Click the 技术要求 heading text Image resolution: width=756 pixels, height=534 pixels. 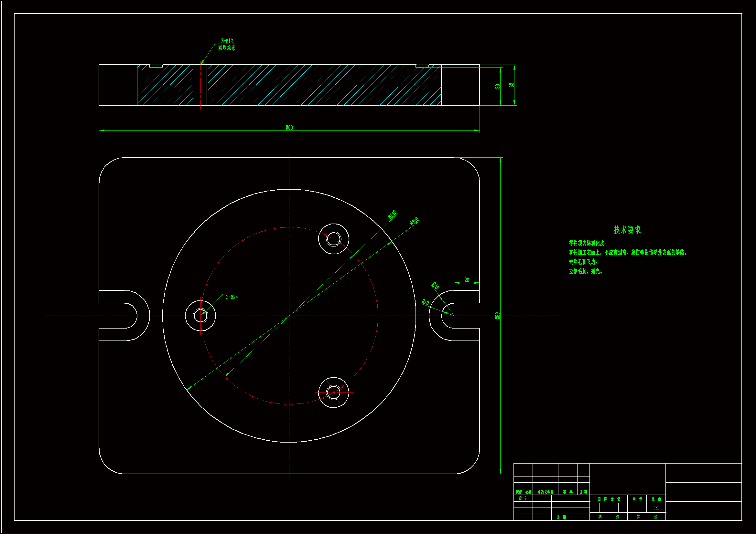627,230
